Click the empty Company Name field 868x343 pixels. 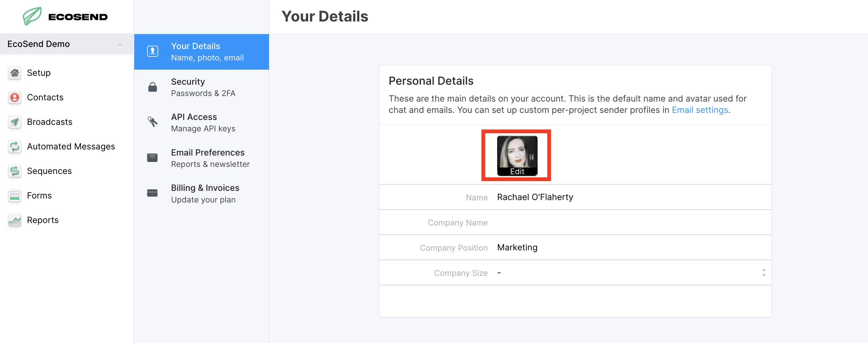click(x=630, y=223)
